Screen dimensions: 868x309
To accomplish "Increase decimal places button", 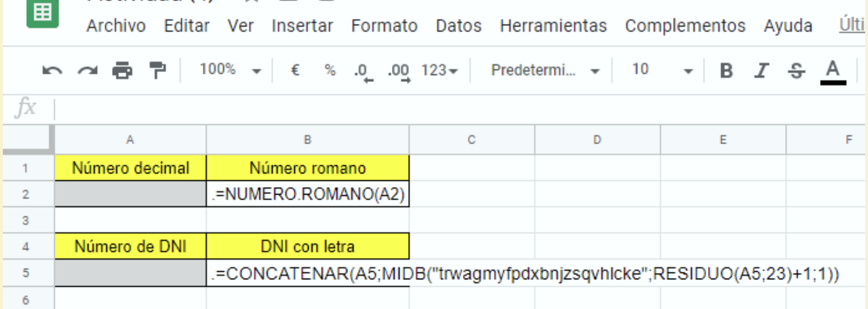I will click(x=398, y=72).
